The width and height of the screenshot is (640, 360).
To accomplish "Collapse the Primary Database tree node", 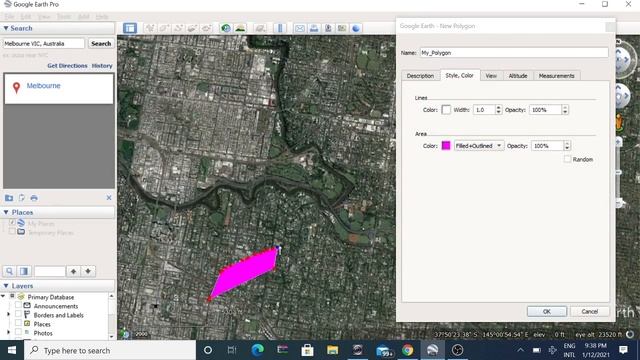I will pyautogui.click(x=4, y=296).
